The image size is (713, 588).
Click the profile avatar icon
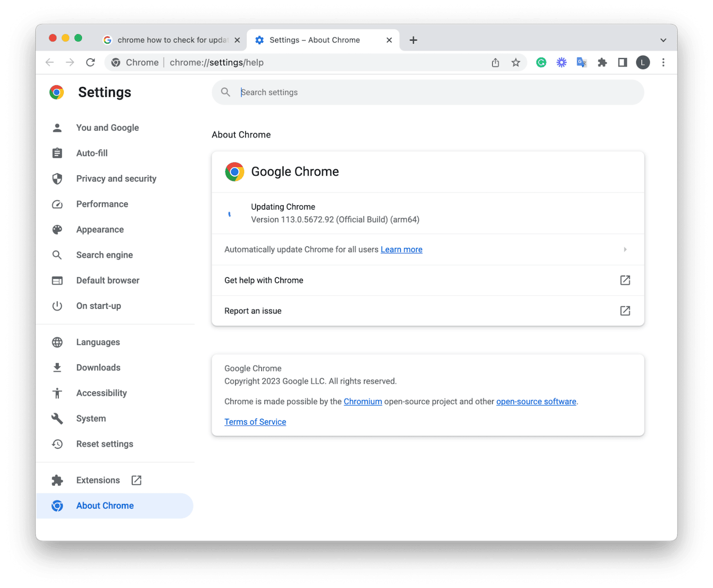(x=642, y=62)
